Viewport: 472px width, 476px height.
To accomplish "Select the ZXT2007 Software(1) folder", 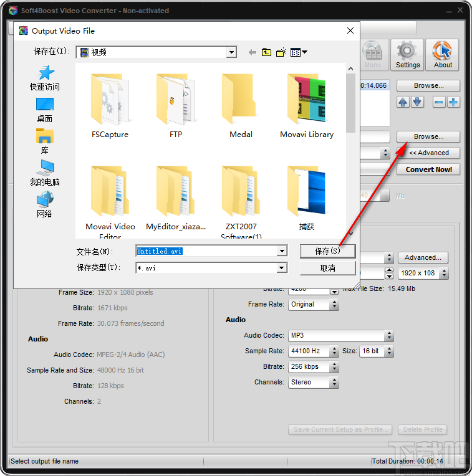I will point(241,202).
